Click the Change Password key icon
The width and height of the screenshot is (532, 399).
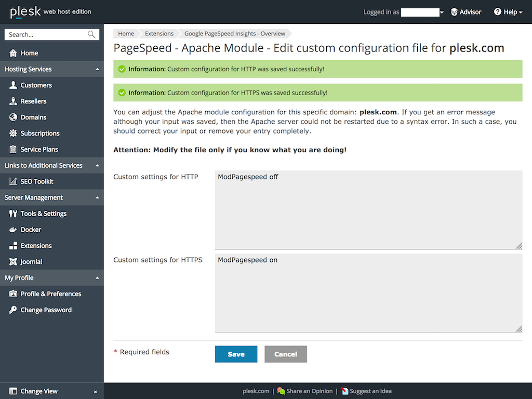[14, 310]
